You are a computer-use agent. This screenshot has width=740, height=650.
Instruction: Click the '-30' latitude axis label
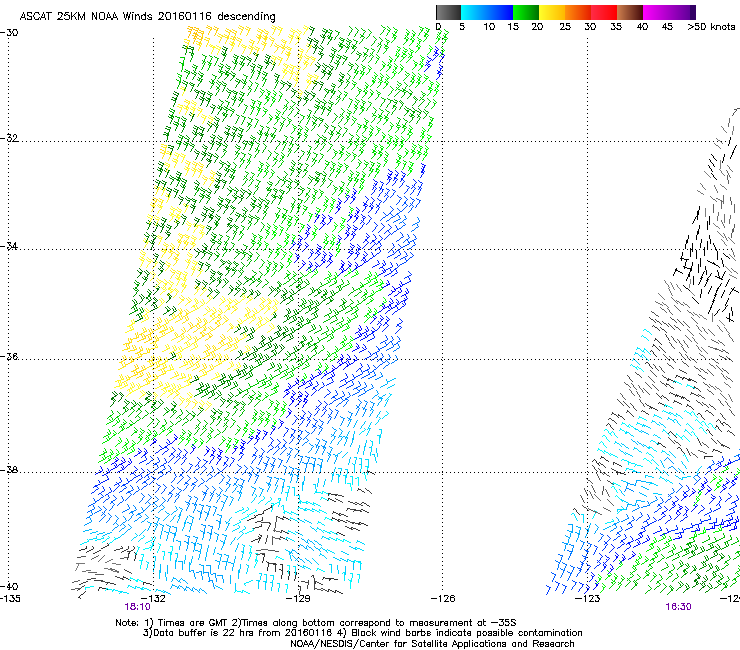pyautogui.click(x=9, y=33)
